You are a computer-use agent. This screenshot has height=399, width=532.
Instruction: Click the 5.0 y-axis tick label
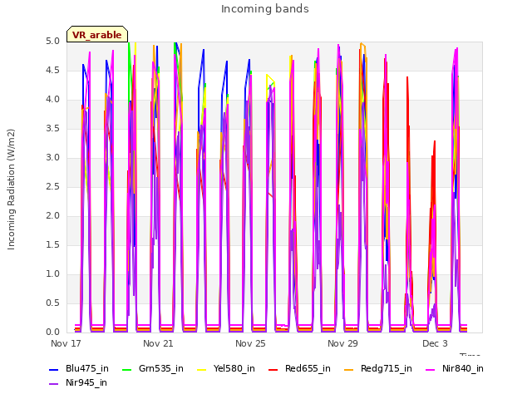coord(52,41)
